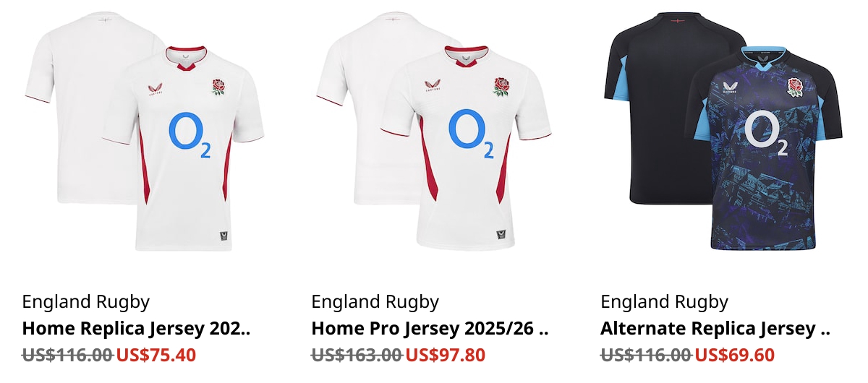Image resolution: width=868 pixels, height=383 pixels.
Task: Click crossed-out US$116.00 under Home Replica Jersey
Action: click(x=68, y=355)
